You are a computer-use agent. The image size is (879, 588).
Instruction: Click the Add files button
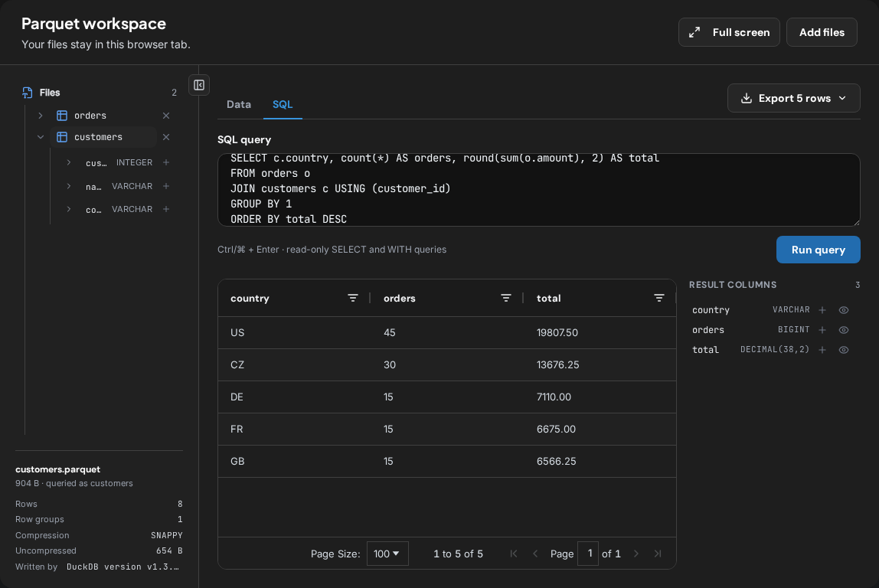tap(822, 32)
